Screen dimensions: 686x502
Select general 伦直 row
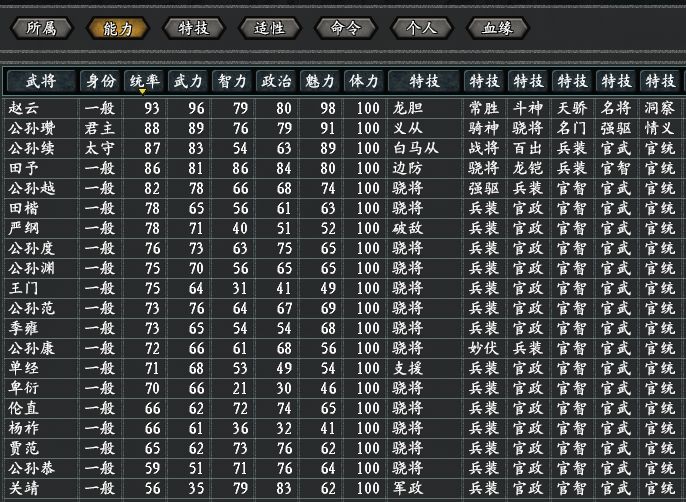pos(343,408)
